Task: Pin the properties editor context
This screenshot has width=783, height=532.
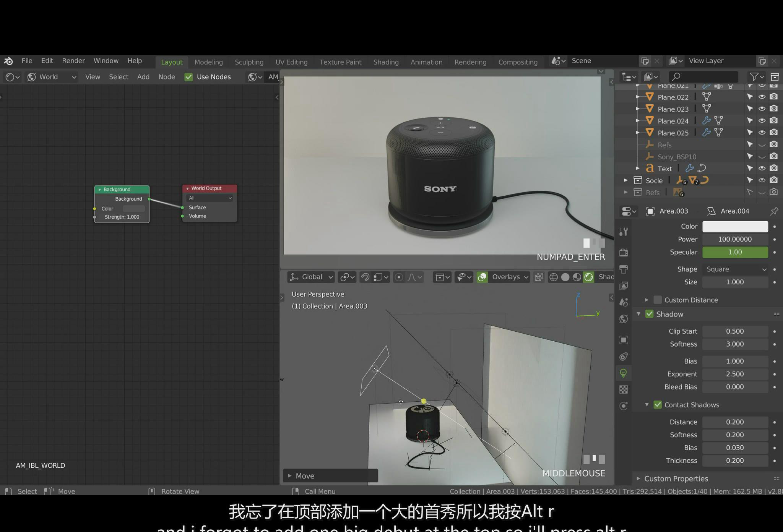Action: click(x=774, y=211)
